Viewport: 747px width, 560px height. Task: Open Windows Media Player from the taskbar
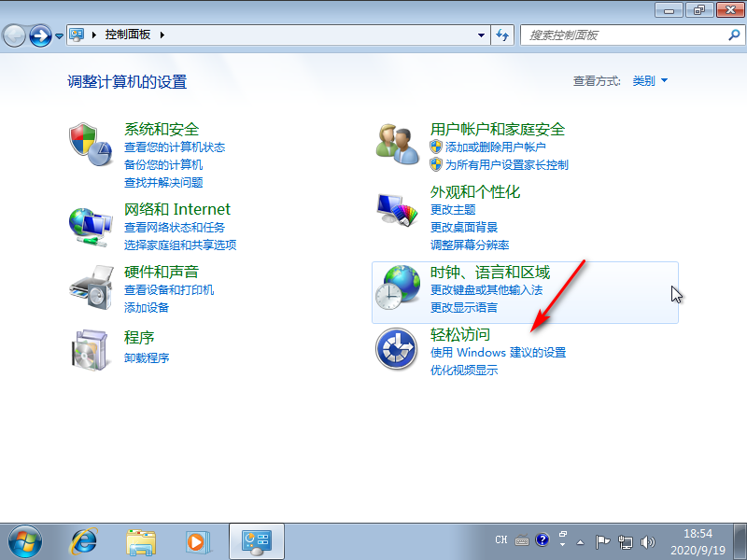pos(196,541)
